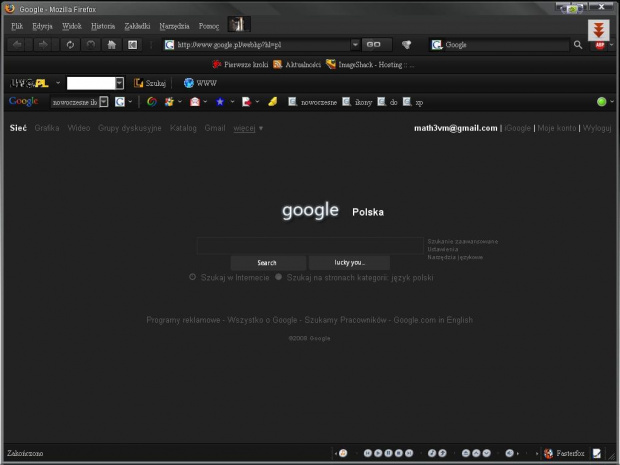This screenshot has height=465, width=620.
Task: Open Google.com in English link
Action: (433, 320)
